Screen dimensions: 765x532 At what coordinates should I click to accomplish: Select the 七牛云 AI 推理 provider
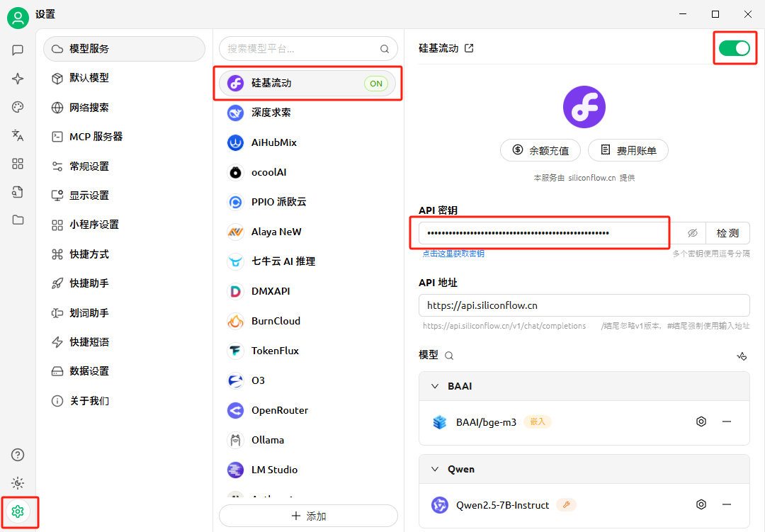(x=307, y=261)
